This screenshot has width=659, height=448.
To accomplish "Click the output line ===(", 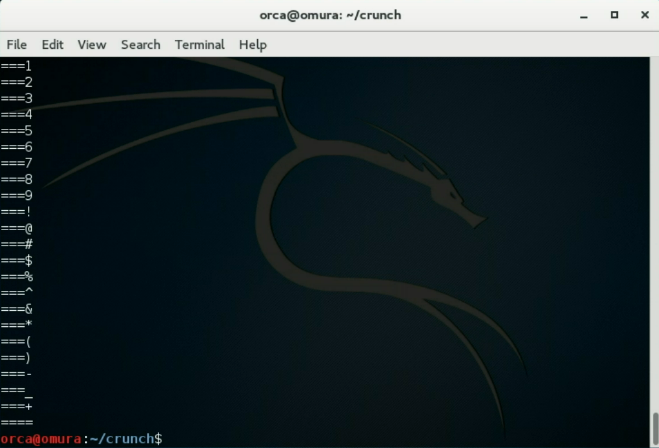I will point(16,341).
